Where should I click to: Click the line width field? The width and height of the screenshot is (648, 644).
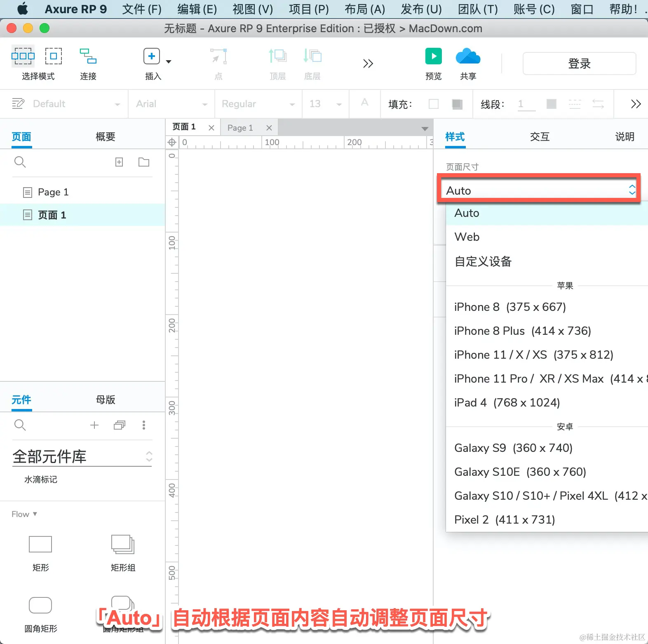(527, 104)
